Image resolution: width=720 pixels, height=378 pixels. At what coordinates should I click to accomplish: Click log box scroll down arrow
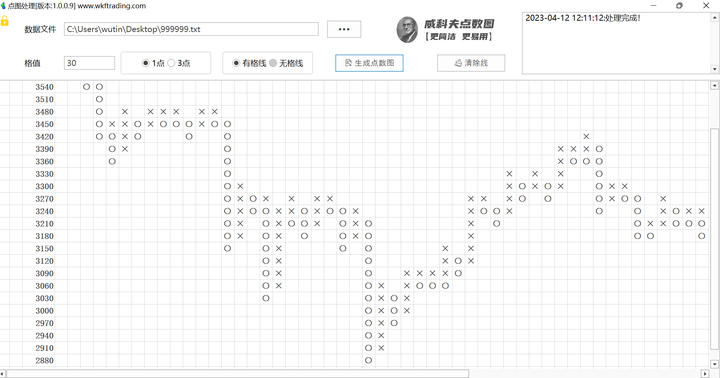pyautogui.click(x=714, y=69)
